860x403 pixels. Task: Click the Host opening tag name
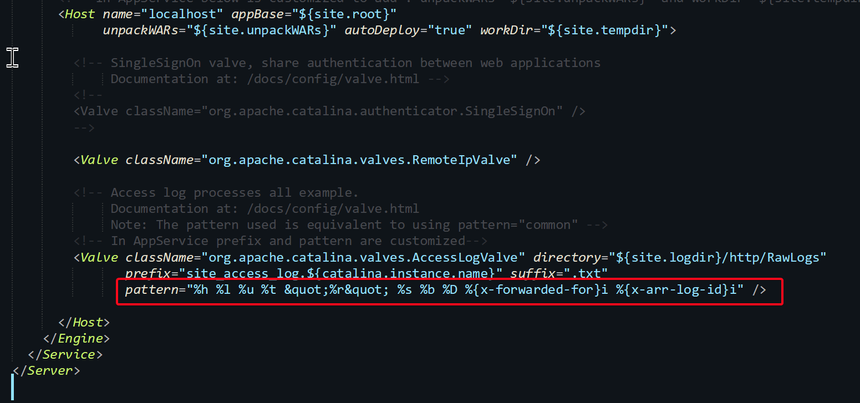[x=80, y=14]
